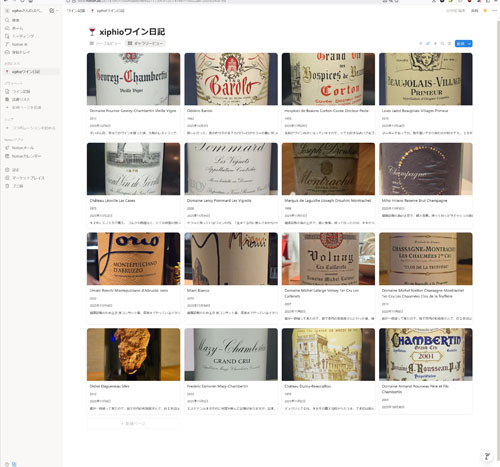Open the Chambertin 2001 Rousseau card

pyautogui.click(x=426, y=371)
